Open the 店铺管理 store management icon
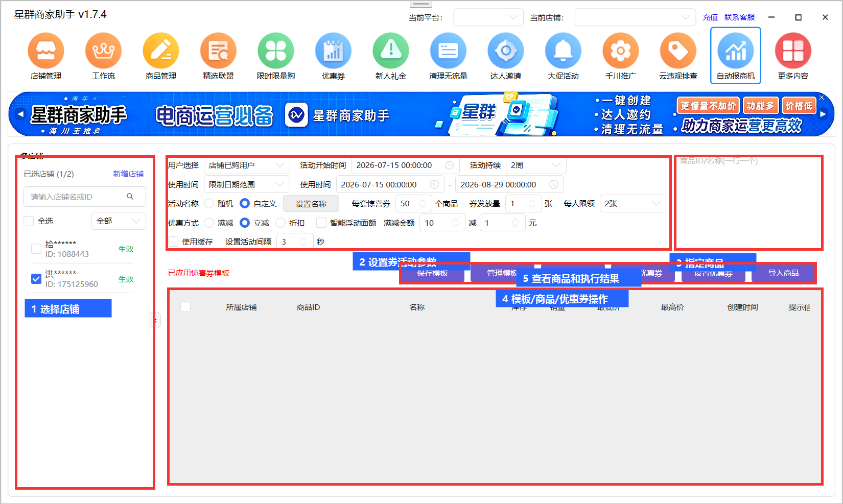 pyautogui.click(x=46, y=51)
